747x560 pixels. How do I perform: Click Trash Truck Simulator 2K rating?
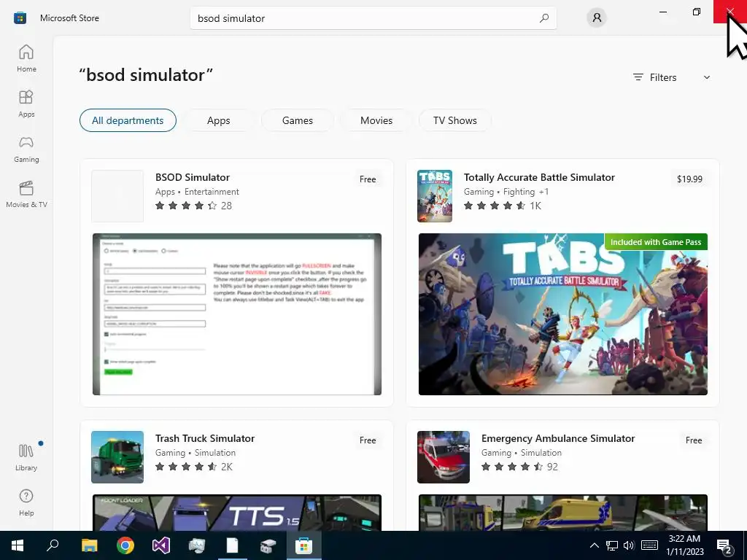point(194,467)
